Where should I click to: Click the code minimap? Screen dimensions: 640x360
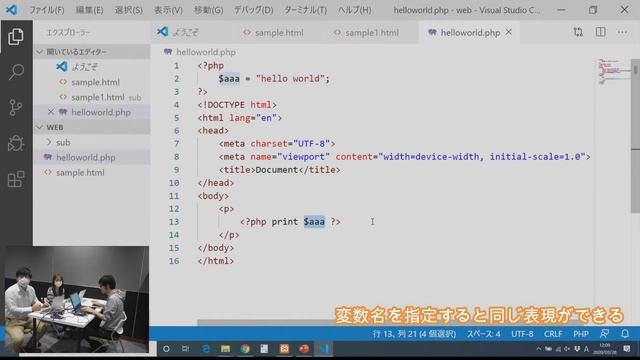tap(613, 71)
